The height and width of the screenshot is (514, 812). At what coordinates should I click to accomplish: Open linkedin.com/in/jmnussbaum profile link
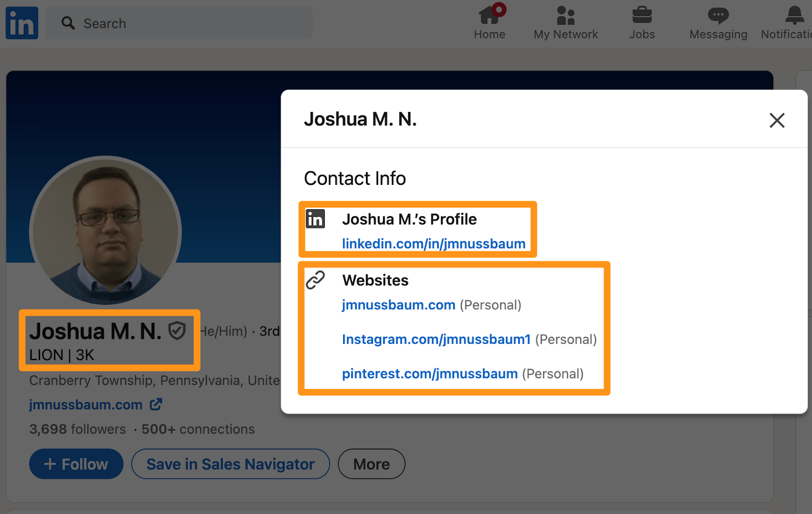pos(433,244)
